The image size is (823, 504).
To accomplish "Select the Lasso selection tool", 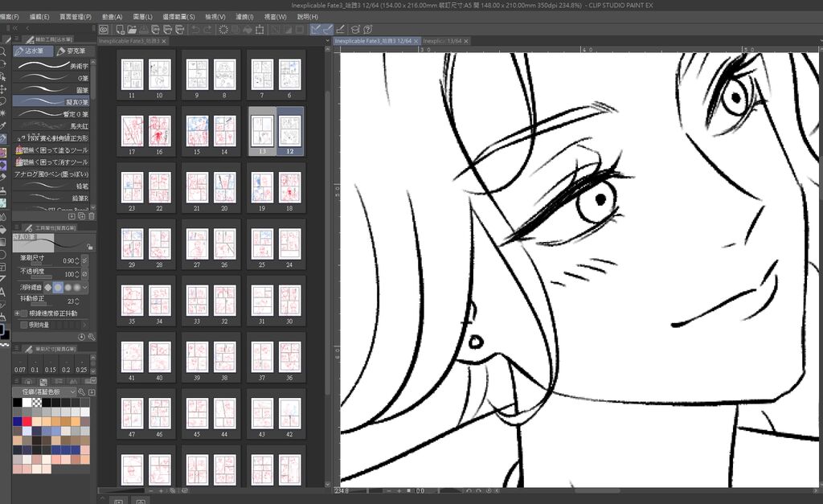I will coord(2,100).
